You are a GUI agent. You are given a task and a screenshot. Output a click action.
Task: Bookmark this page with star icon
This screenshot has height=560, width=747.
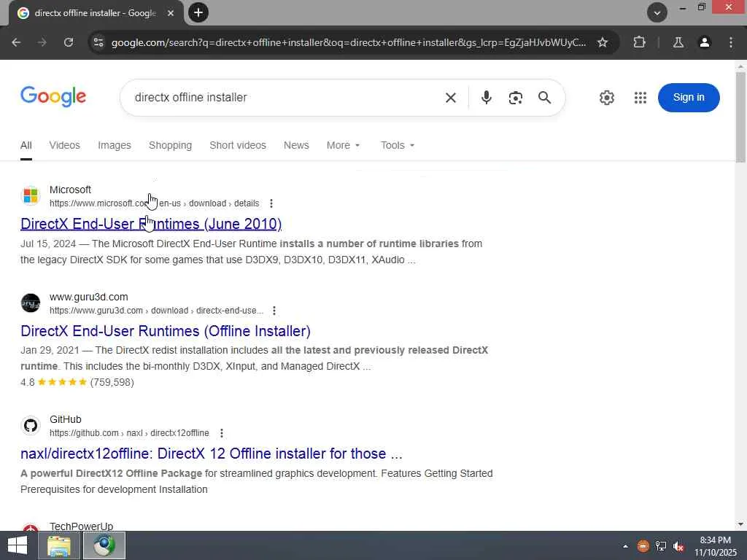602,42
